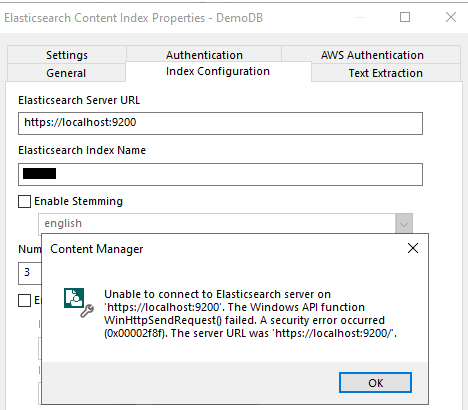Click the error message text about WinHttpSendRequest
This screenshot has height=410, width=468.
pyautogui.click(x=250, y=313)
